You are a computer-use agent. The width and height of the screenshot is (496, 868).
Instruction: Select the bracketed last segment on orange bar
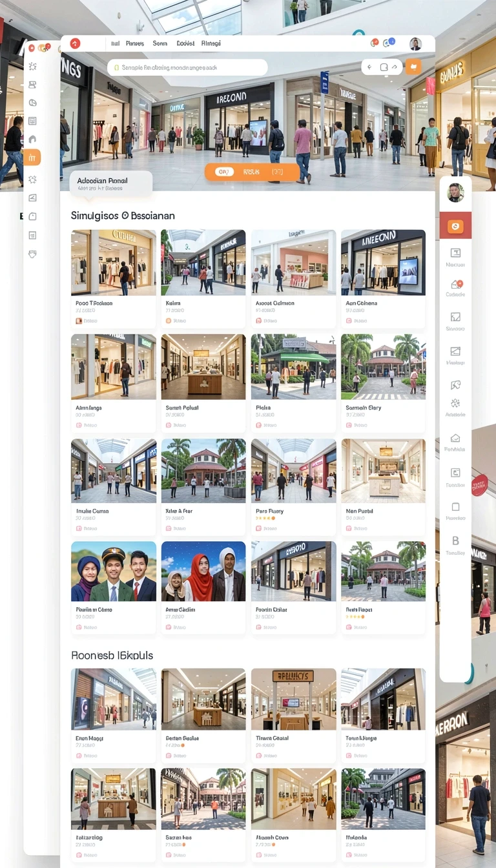[278, 172]
